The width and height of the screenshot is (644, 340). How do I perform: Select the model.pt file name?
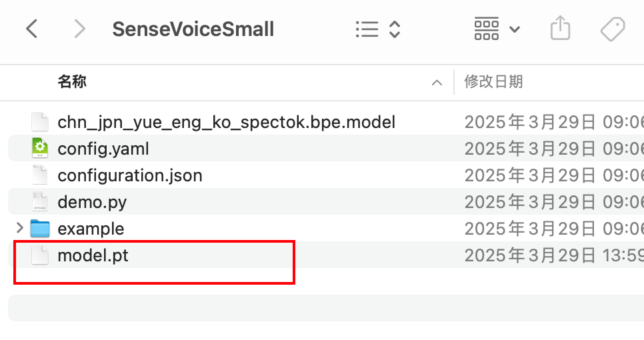93,255
